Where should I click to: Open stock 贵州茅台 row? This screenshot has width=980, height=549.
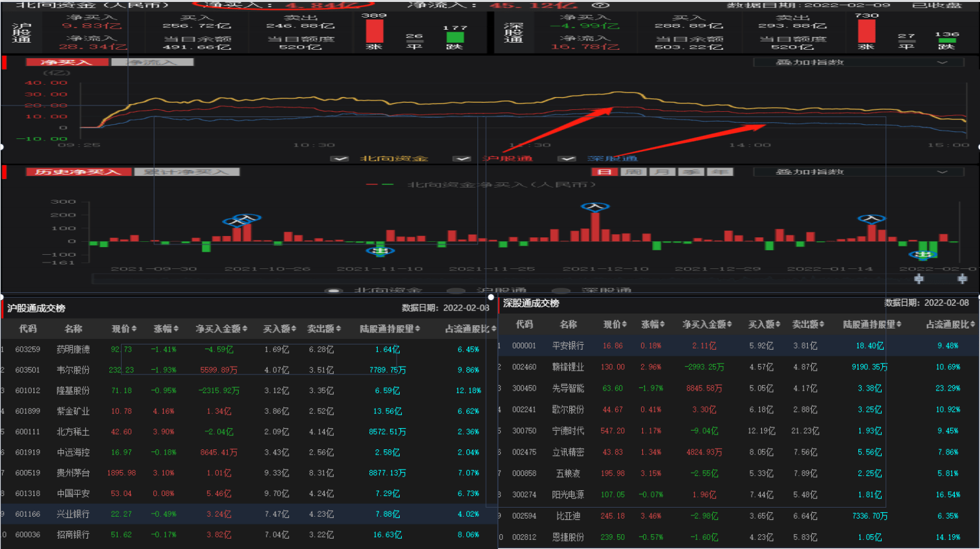pos(249,473)
